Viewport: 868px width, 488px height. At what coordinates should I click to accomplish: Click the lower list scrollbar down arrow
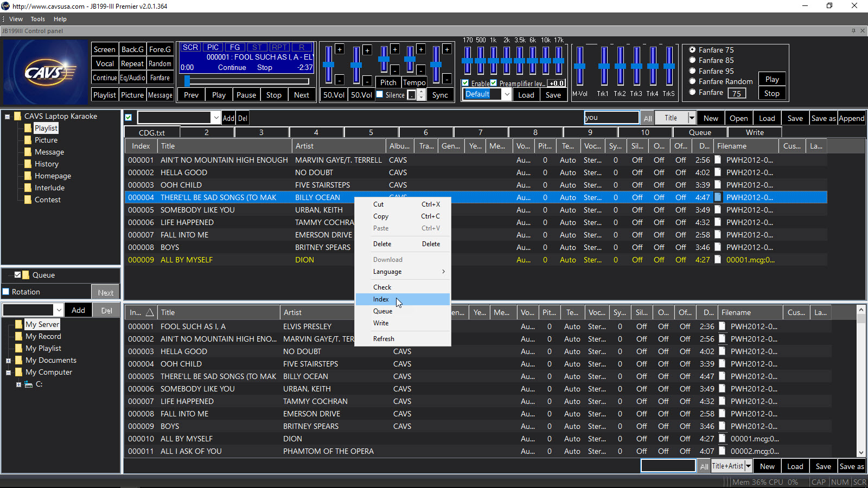point(861,453)
